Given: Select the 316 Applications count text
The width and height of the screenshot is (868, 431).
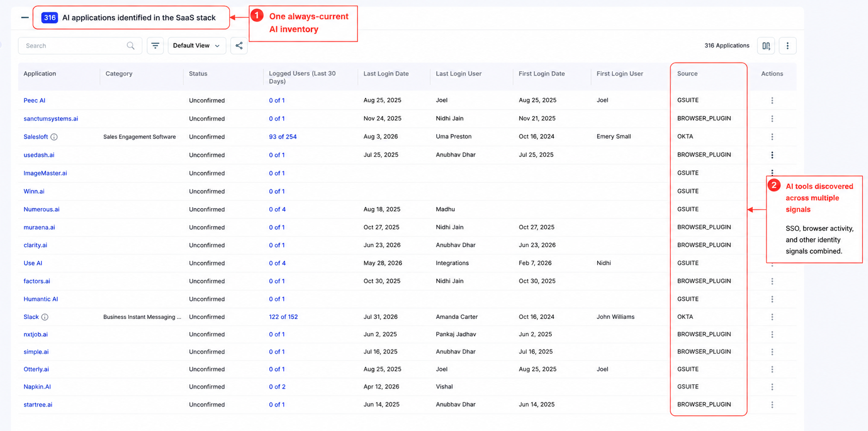Looking at the screenshot, I should [x=727, y=46].
